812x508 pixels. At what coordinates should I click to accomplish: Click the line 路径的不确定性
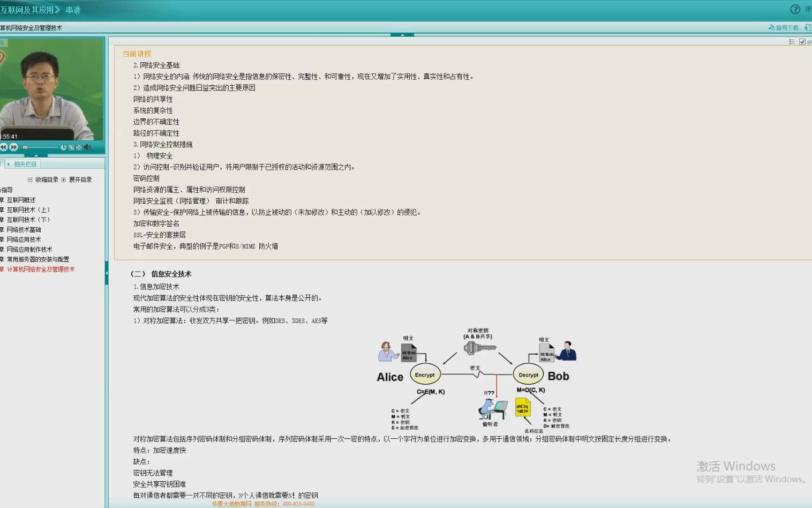pyautogui.click(x=156, y=133)
